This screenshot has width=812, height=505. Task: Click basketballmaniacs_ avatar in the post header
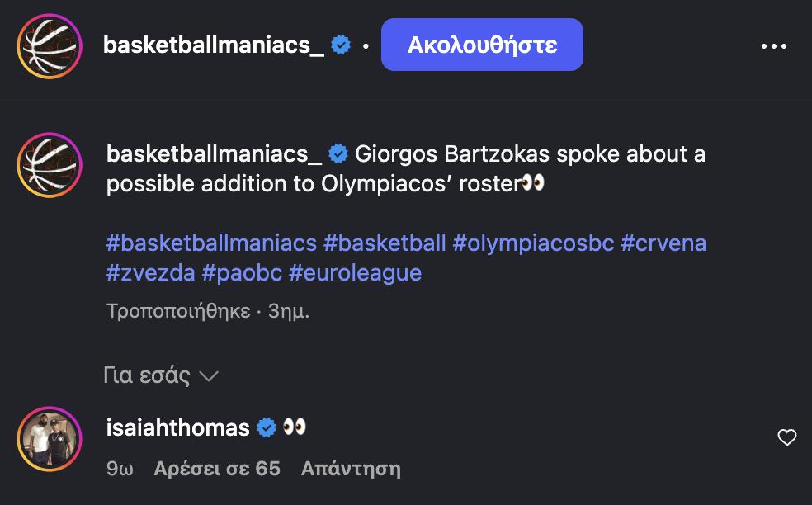click(50, 46)
